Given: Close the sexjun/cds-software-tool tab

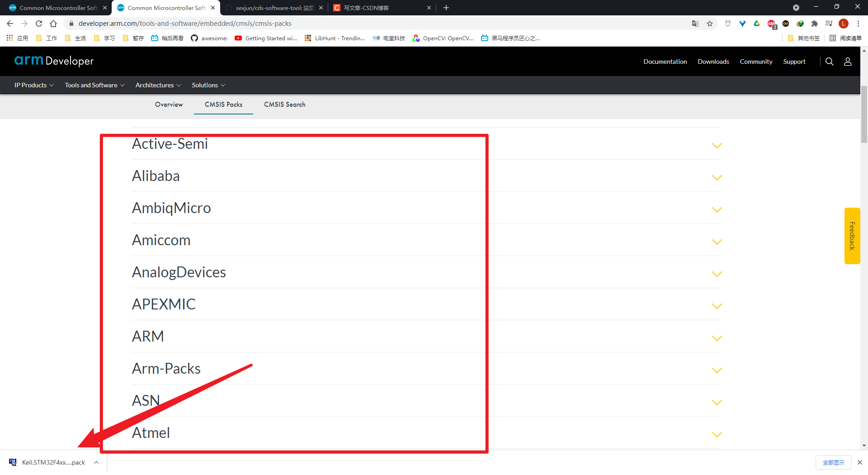Looking at the screenshot, I should [321, 8].
